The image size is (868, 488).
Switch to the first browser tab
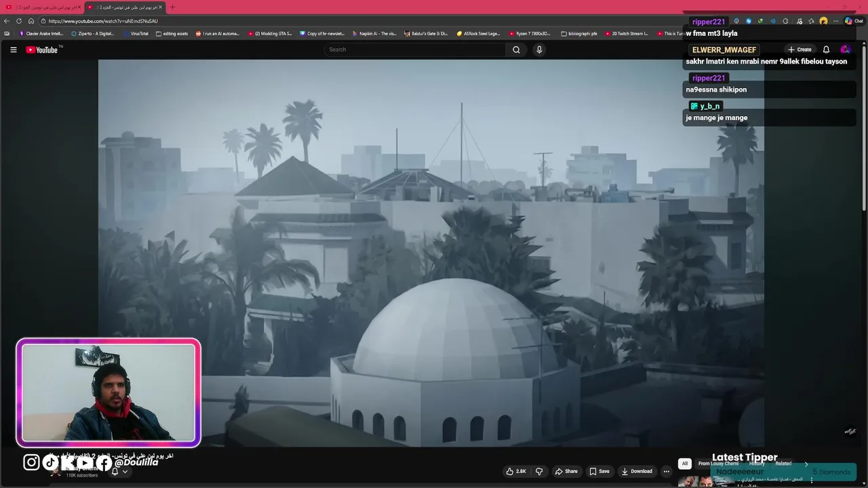pyautogui.click(x=42, y=7)
